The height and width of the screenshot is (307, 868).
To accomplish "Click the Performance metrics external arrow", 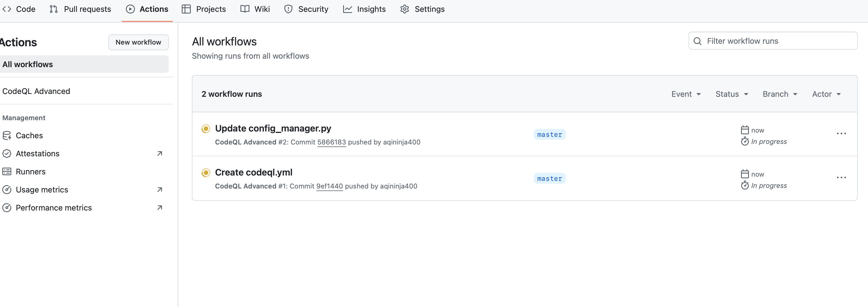I will pyautogui.click(x=160, y=208).
